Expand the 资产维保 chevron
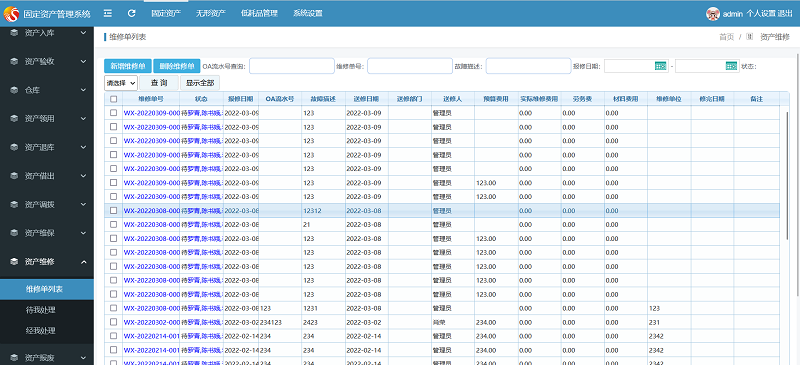The image size is (800, 365). coord(84,233)
